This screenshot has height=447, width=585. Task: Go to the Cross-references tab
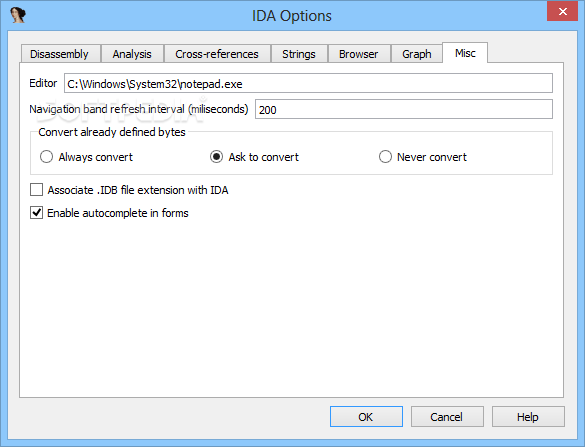click(217, 54)
